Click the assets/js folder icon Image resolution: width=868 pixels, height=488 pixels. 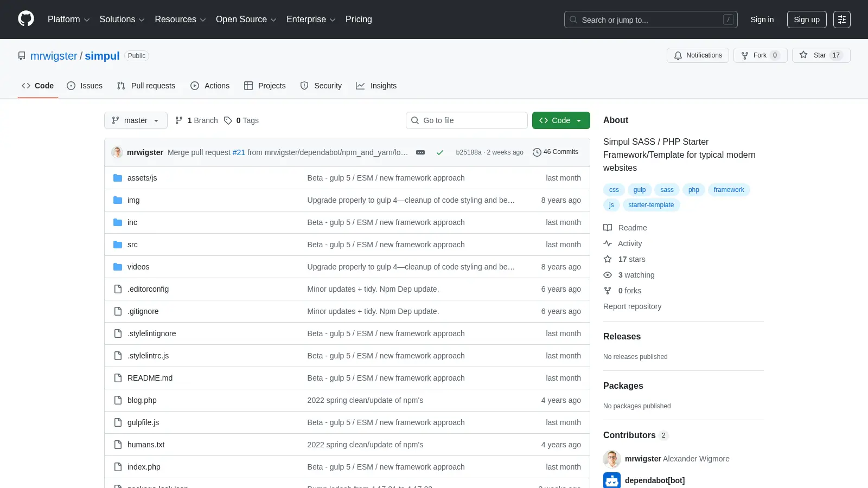click(x=118, y=178)
